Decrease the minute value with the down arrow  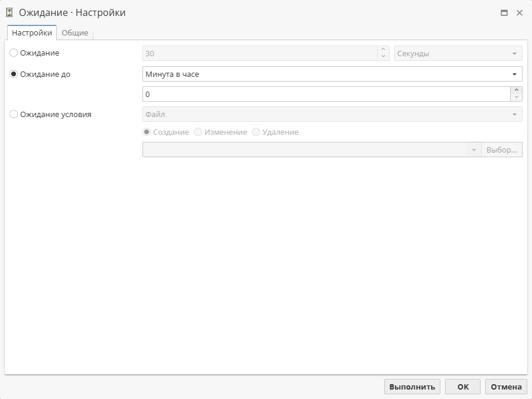tap(516, 98)
